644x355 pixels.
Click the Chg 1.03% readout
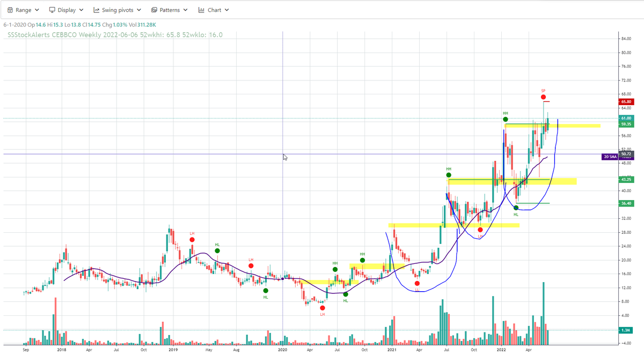point(115,25)
